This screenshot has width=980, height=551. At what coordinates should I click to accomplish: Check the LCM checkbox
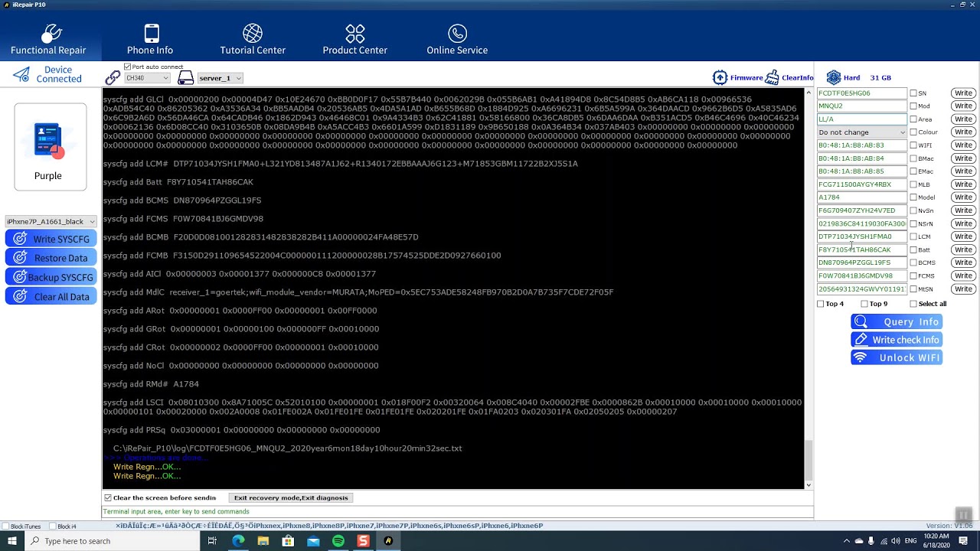click(913, 236)
